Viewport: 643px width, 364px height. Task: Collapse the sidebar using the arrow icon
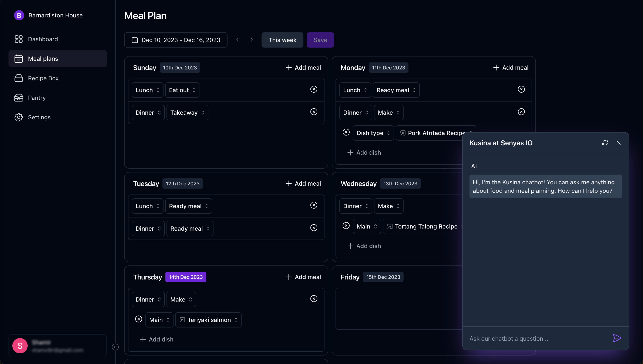pyautogui.click(x=115, y=347)
